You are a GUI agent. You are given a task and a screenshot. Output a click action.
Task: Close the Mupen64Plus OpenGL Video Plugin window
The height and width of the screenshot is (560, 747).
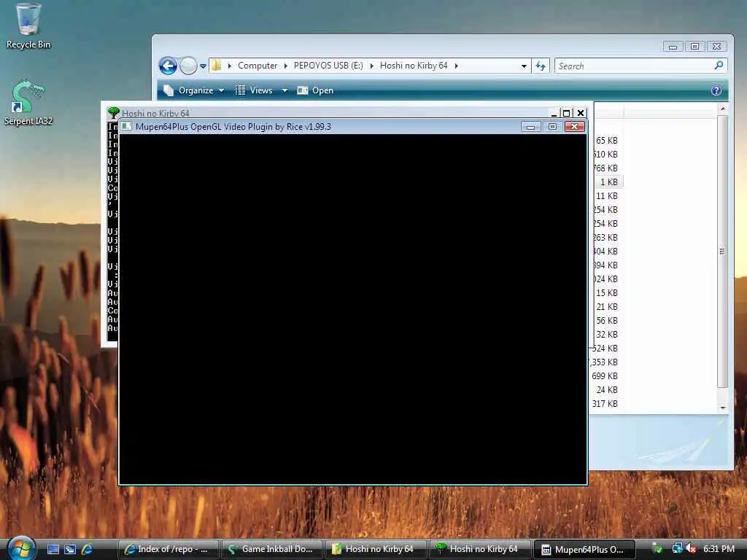tap(575, 127)
